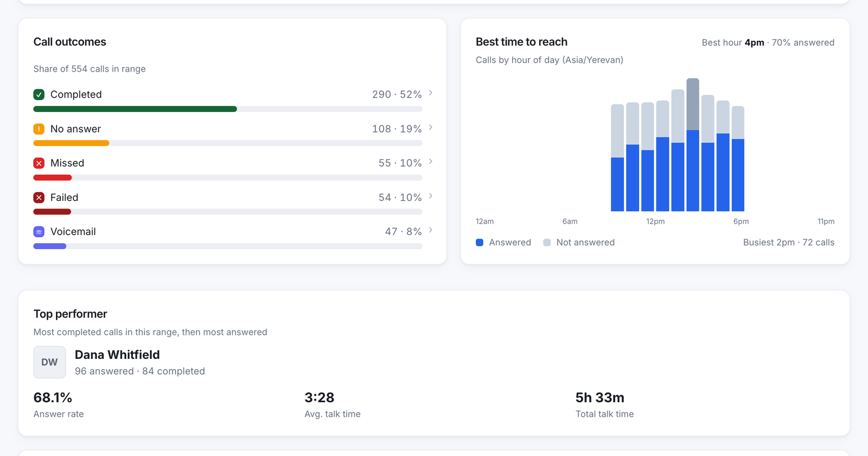This screenshot has width=868, height=456.
Task: Open Dana Whitfield's name in Top performer
Action: click(117, 354)
